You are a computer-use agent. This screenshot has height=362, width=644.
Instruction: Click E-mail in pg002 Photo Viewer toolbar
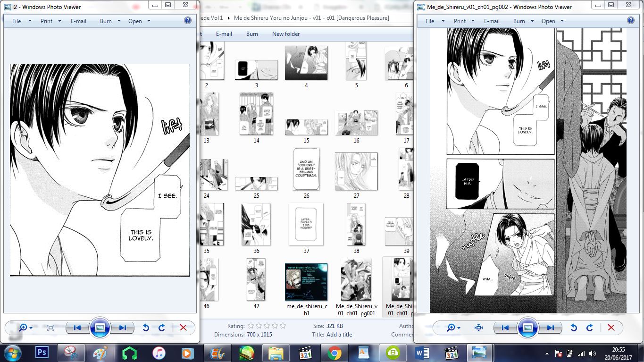pos(492,21)
